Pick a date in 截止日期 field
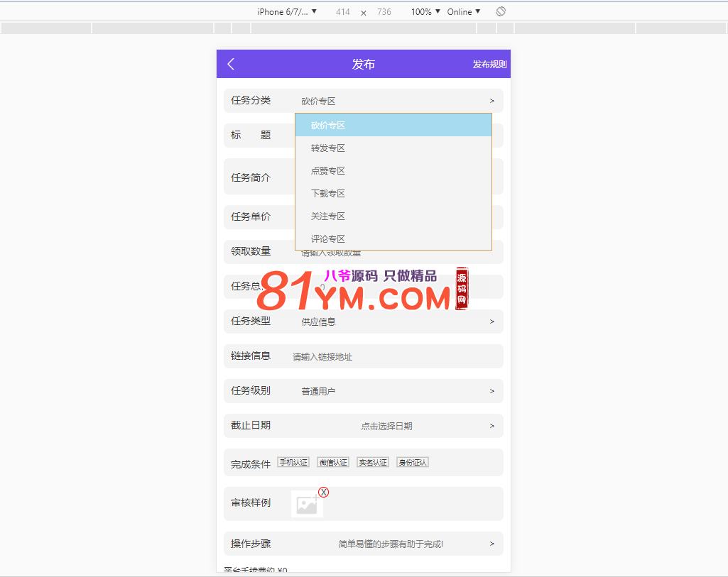 364,426
